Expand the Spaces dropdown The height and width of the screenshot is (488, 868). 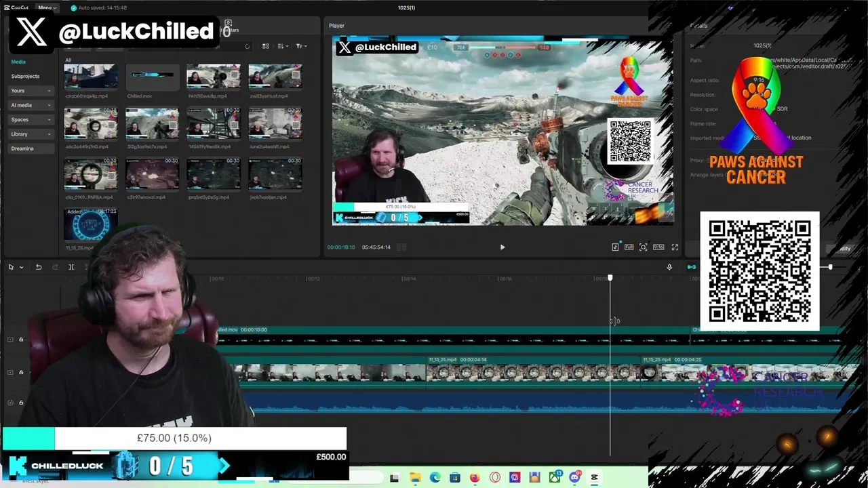coord(31,119)
